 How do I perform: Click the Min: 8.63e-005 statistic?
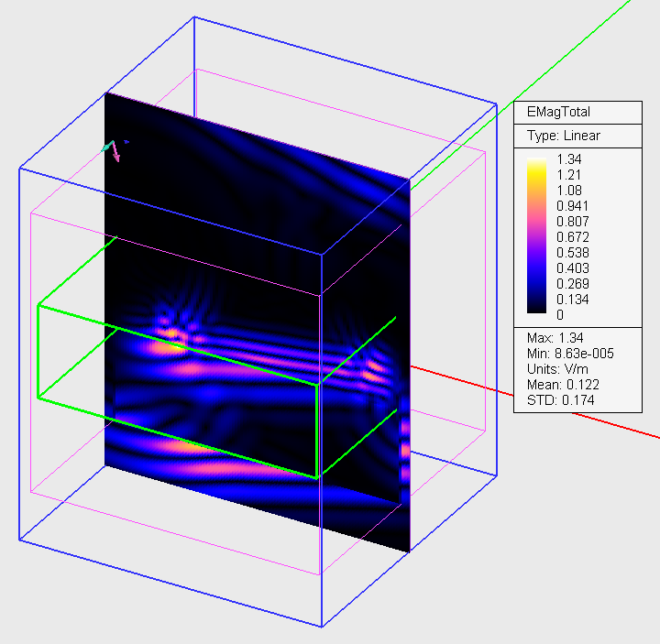pos(570,354)
